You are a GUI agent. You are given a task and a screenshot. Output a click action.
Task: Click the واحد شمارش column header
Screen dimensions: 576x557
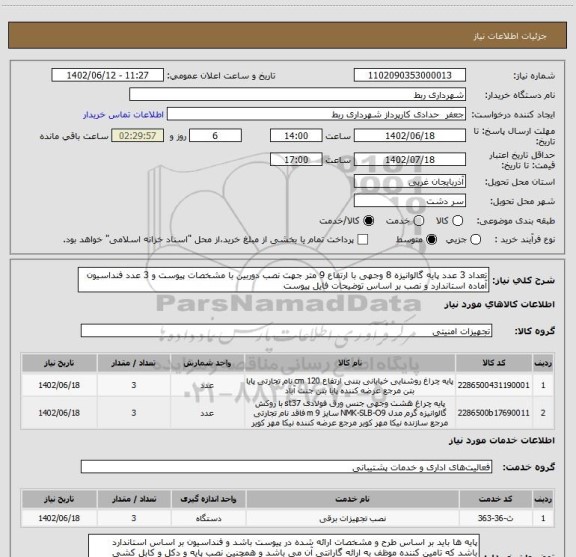(x=207, y=363)
